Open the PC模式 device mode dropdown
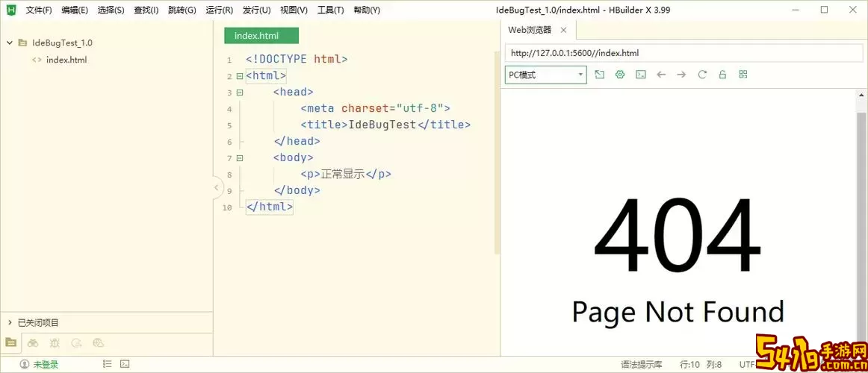868x373 pixels. coord(546,75)
